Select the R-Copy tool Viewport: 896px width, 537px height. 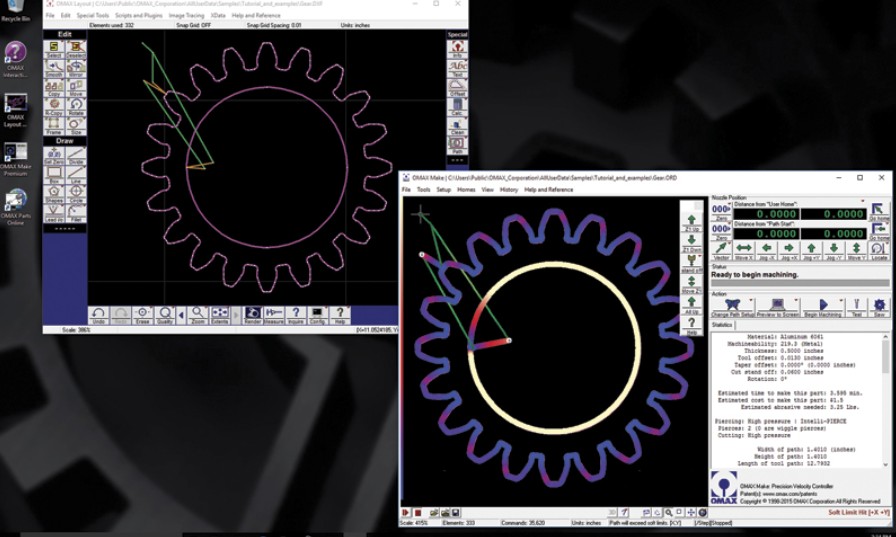54,107
